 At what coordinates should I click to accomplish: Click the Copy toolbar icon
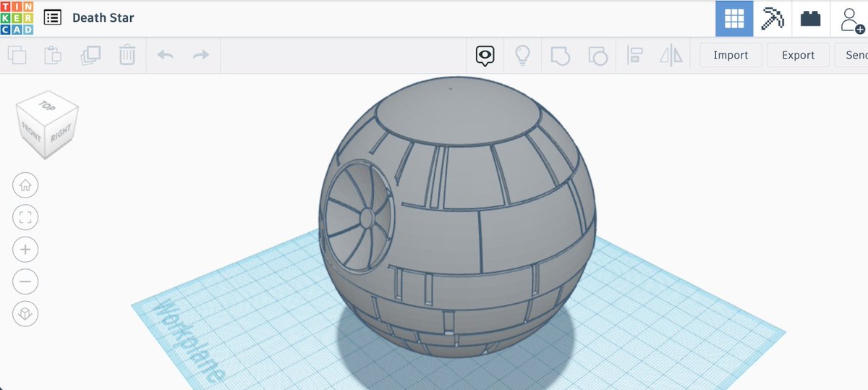[x=17, y=55]
